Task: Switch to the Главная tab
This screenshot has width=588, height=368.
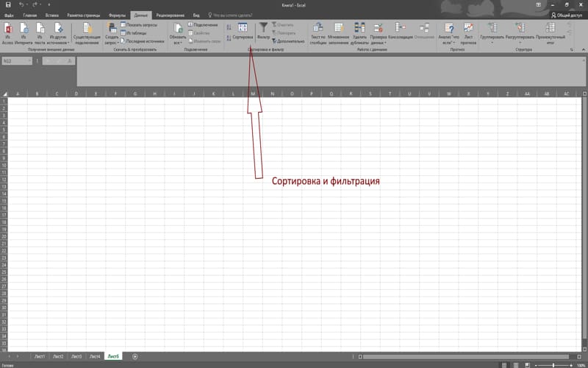Action: tap(30, 15)
